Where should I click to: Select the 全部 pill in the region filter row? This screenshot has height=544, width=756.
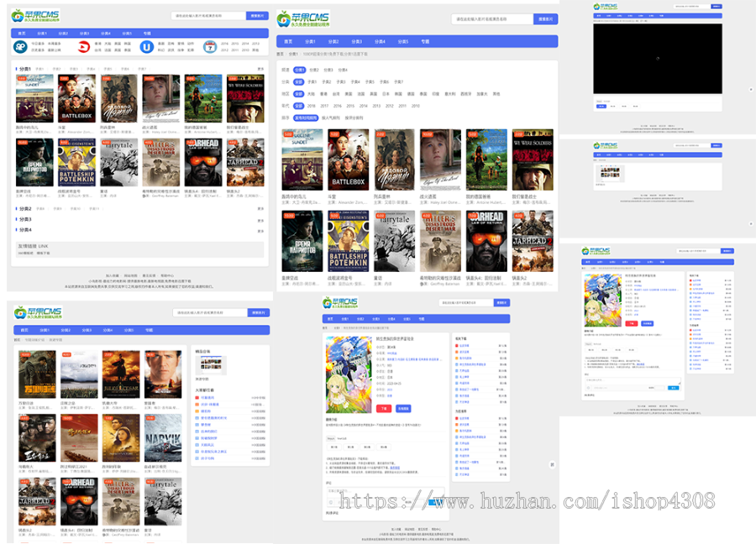[x=299, y=94]
